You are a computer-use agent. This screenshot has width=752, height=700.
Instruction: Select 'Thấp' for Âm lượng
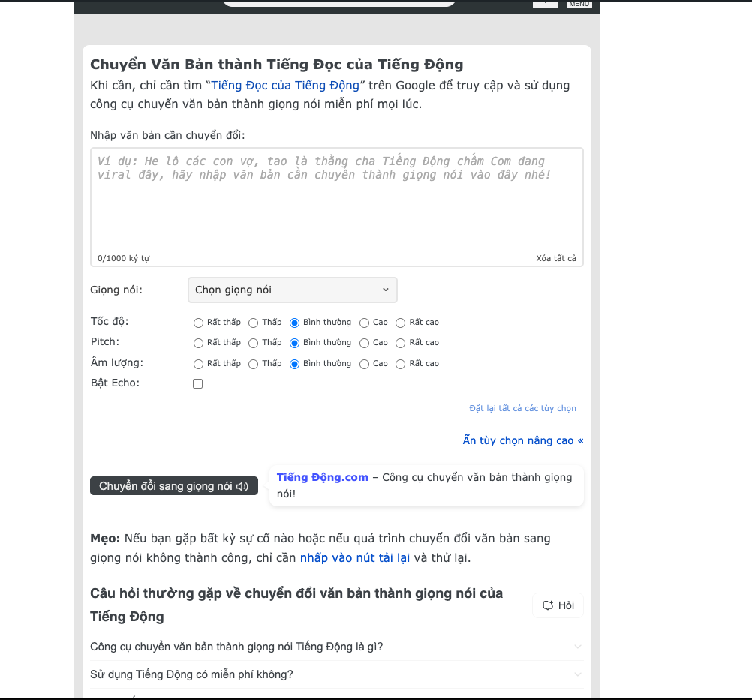pos(253,364)
